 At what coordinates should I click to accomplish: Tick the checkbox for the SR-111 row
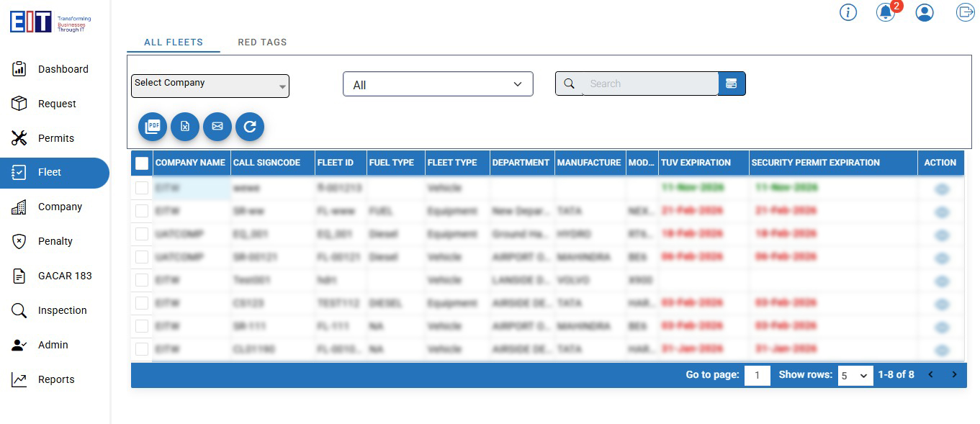142,326
